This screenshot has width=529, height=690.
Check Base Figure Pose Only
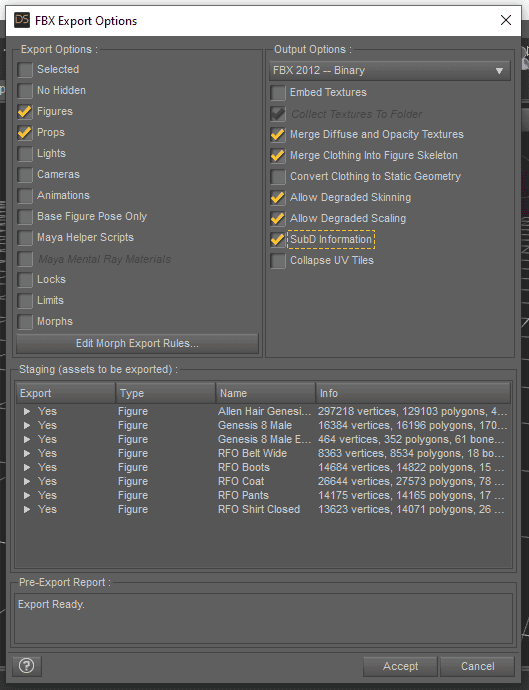pyautogui.click(x=25, y=217)
